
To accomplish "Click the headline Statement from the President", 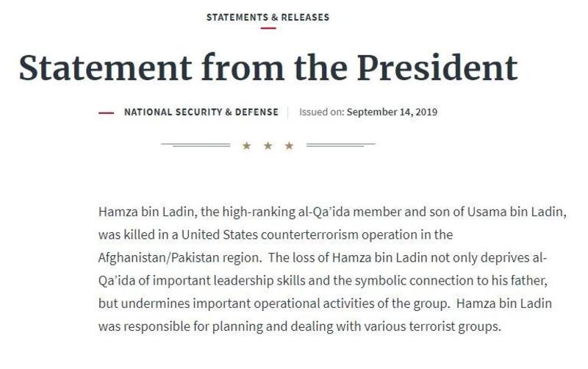I will [x=268, y=68].
